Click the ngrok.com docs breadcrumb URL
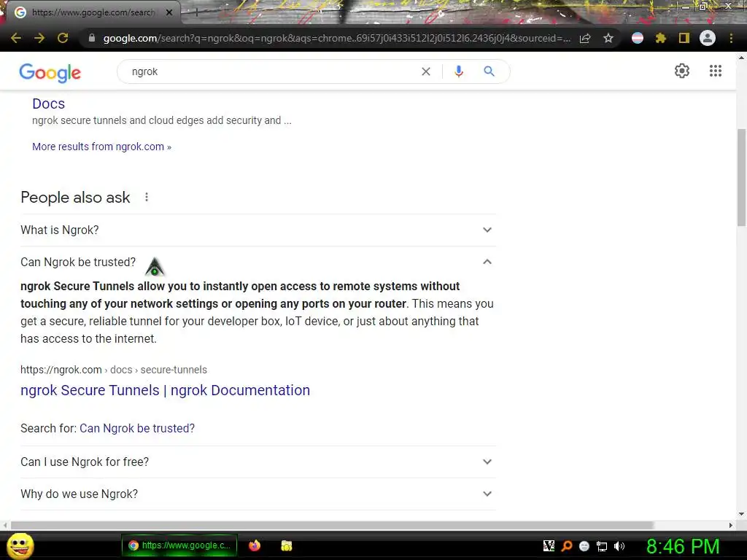The width and height of the screenshot is (747, 560). click(114, 370)
